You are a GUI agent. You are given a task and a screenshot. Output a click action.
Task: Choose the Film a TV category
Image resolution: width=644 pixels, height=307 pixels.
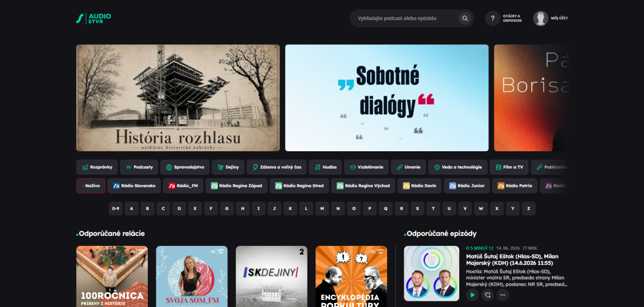[509, 168]
